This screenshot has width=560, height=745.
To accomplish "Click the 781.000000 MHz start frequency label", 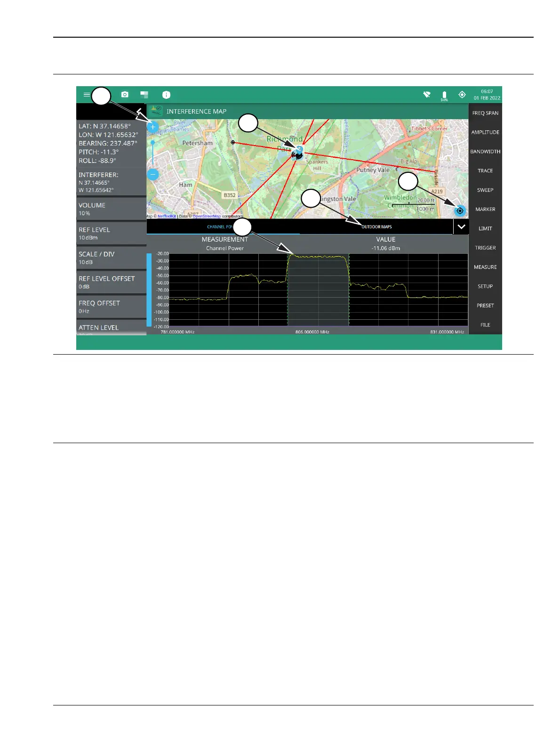I will point(177,332).
